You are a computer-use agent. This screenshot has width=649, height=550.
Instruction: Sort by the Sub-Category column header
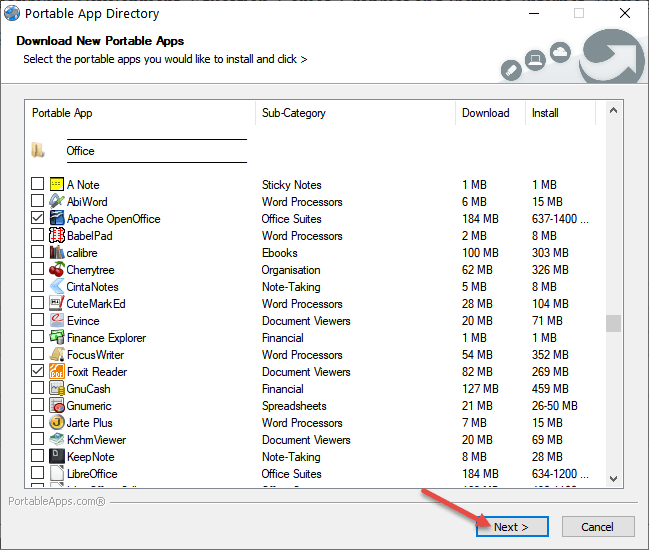[356, 113]
